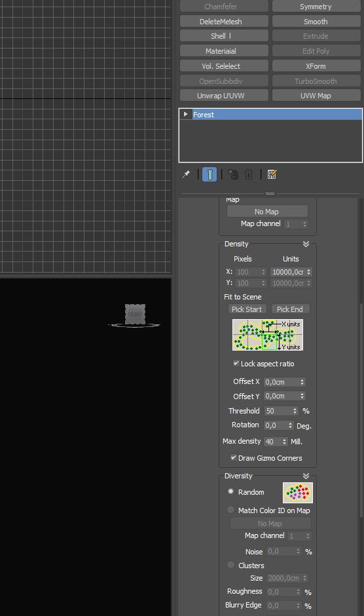Viewport: 364px width, 616px height.
Task: Click the Offset Y field
Action: (x=282, y=396)
